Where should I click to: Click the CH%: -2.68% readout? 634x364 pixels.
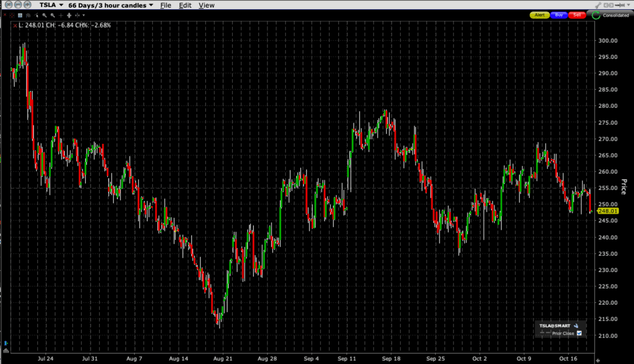(x=93, y=25)
